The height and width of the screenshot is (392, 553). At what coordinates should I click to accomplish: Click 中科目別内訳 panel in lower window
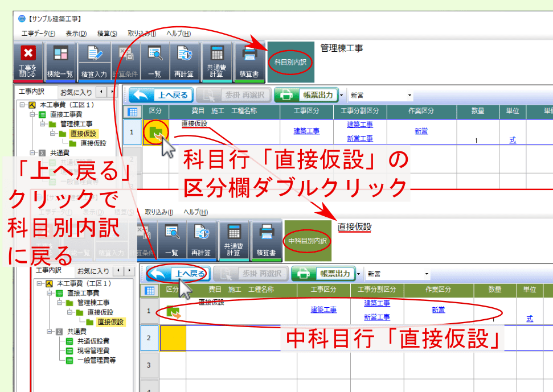[x=308, y=241]
